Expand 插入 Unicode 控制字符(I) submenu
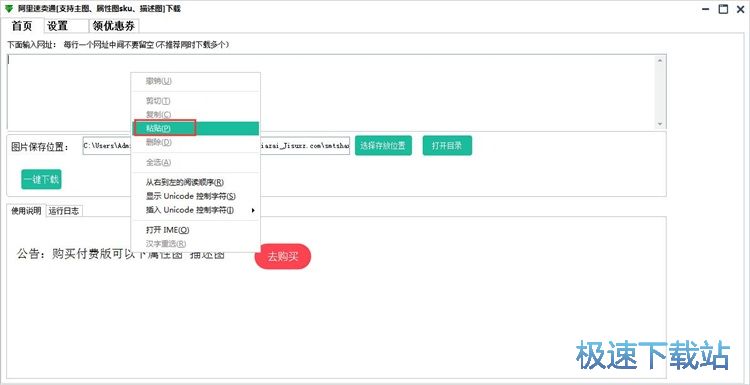750x385 pixels. point(195,210)
